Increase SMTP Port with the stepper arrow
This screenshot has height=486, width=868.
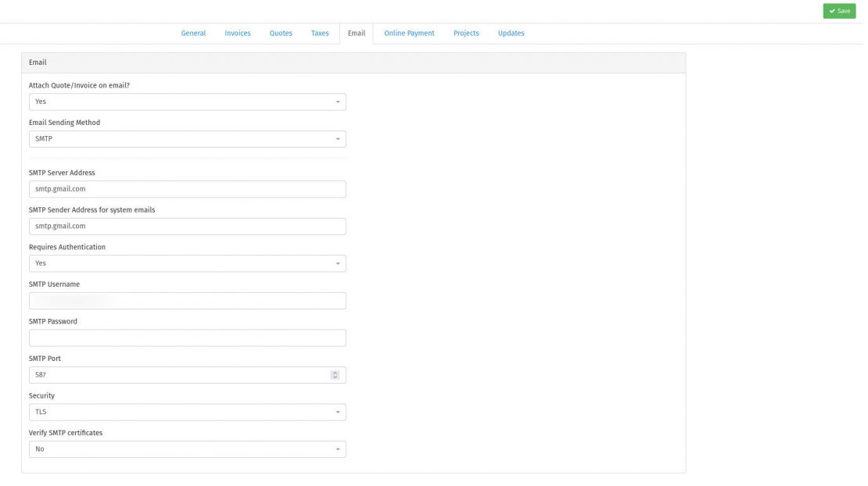335,372
